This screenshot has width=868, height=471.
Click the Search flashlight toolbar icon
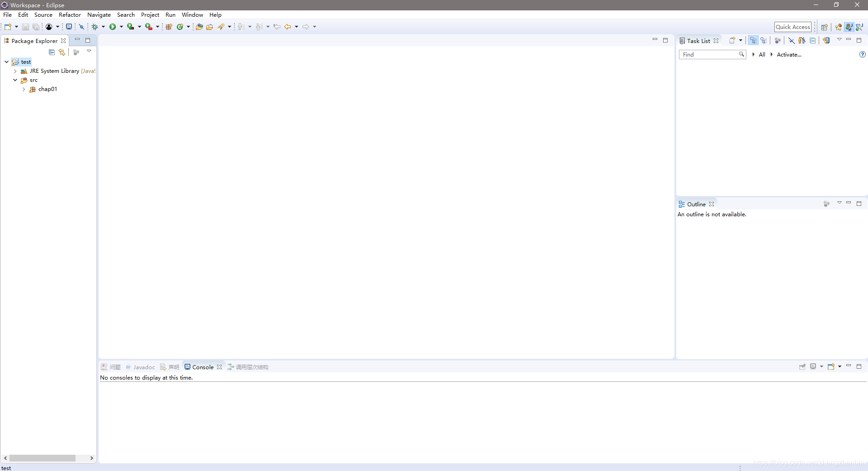[221, 27]
